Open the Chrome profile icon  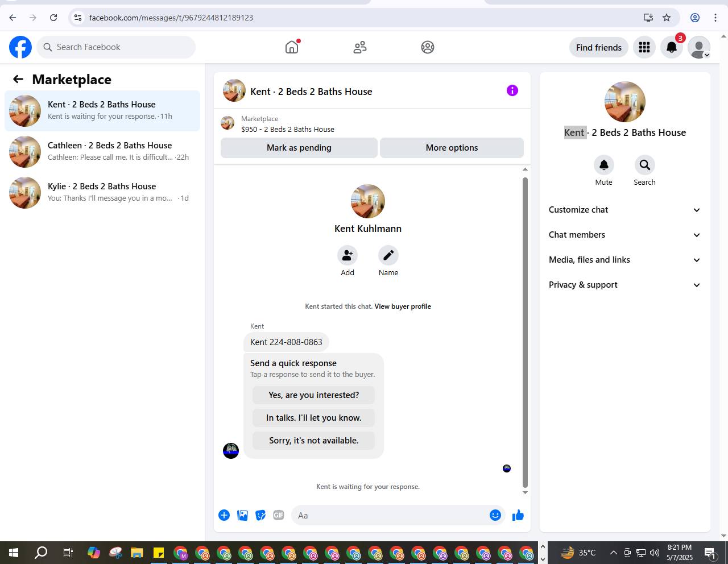click(x=695, y=18)
